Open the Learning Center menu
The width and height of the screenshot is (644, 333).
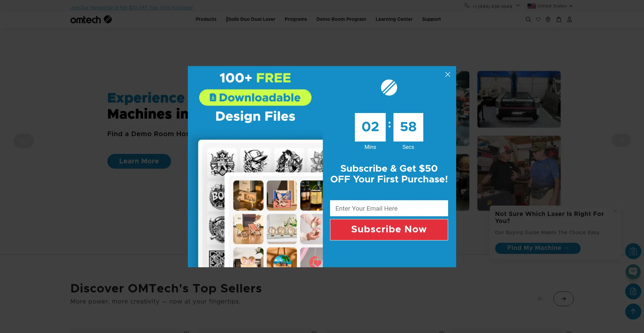[x=394, y=19]
